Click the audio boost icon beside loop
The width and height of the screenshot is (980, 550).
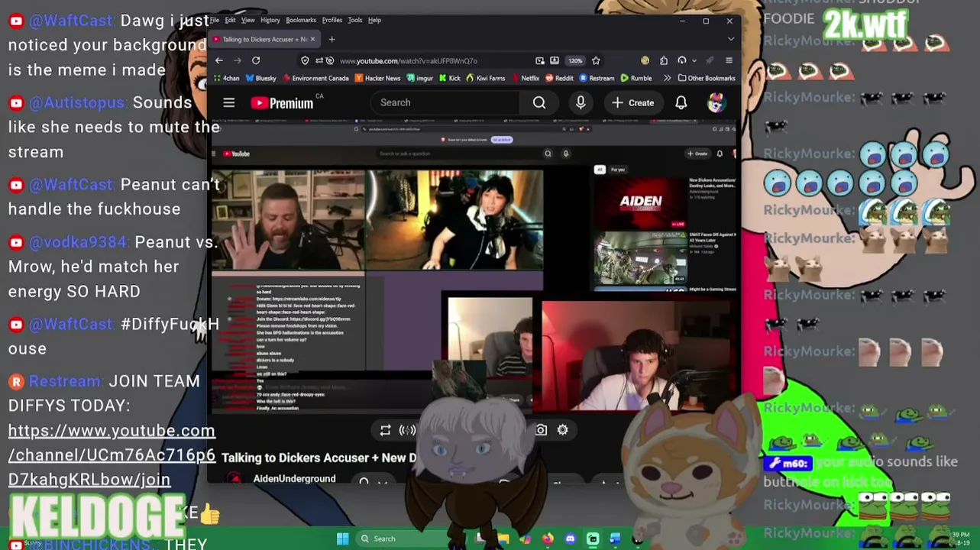[x=408, y=430]
